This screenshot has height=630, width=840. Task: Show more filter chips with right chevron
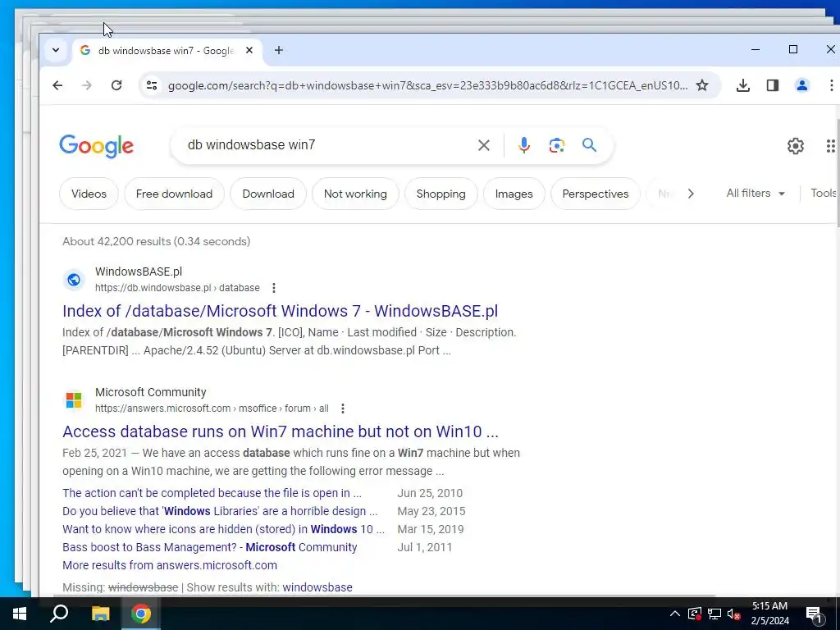coord(691,194)
